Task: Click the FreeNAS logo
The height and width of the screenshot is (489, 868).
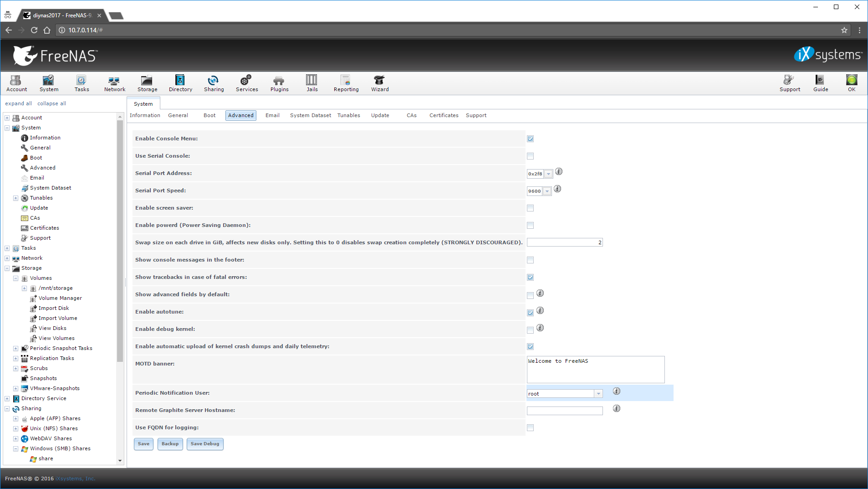Action: (55, 56)
